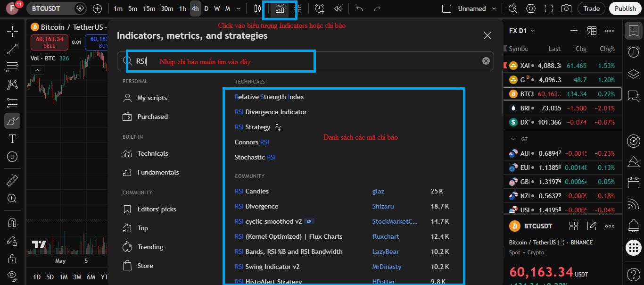The image size is (644, 285).
Task: Open the FX D1 watchlist dropdown
Action: [x=522, y=31]
